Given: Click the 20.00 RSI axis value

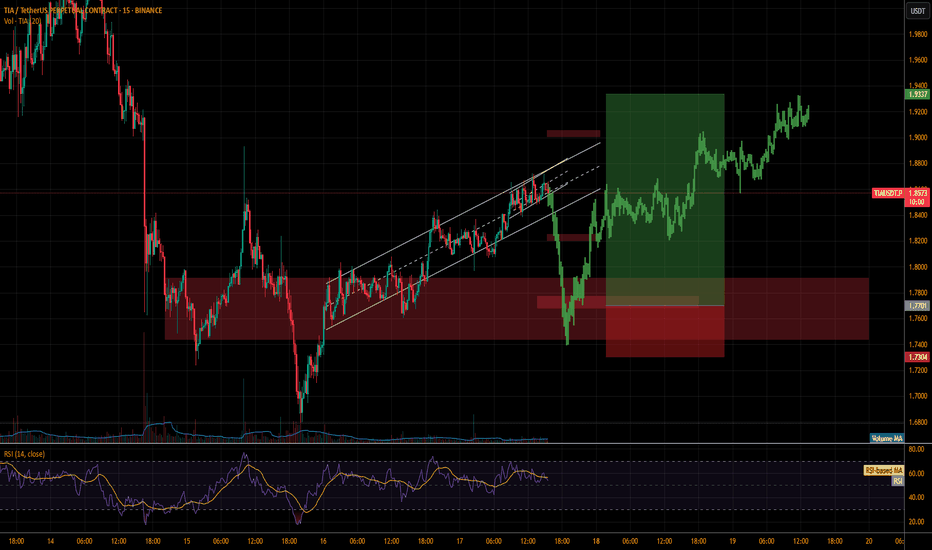Looking at the screenshot, I should tap(917, 522).
